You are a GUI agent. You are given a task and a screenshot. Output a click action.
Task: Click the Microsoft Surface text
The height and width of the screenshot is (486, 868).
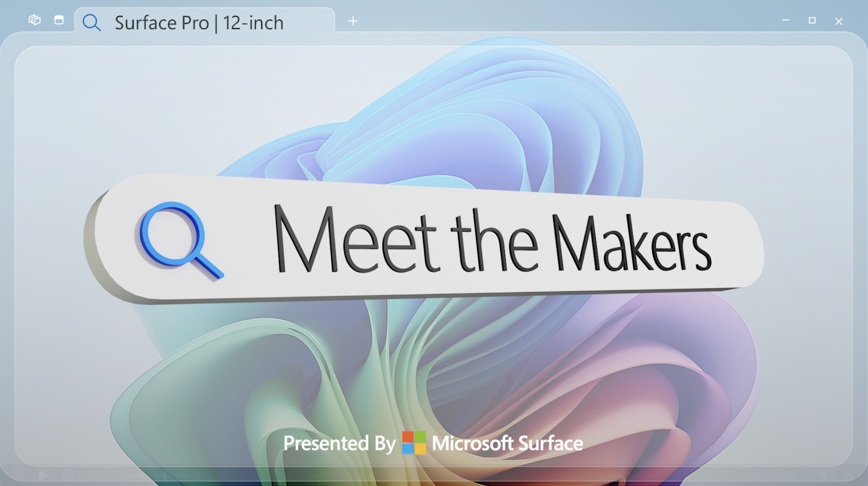507,443
